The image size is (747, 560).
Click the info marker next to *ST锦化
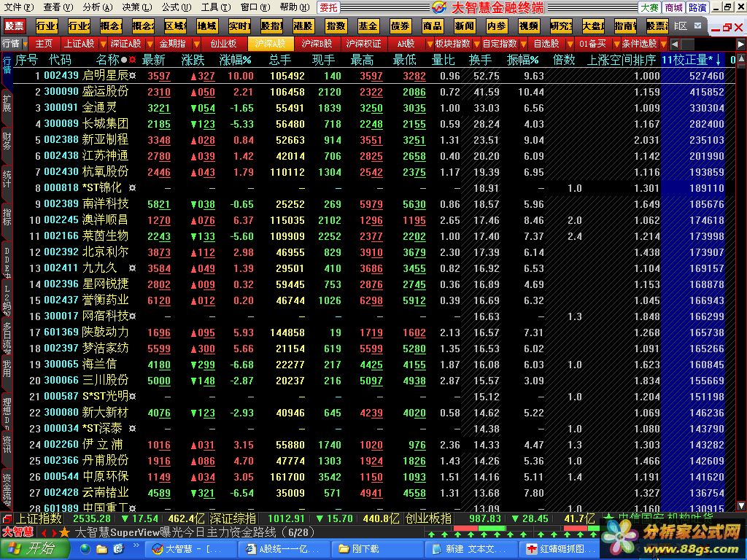pyautogui.click(x=133, y=188)
